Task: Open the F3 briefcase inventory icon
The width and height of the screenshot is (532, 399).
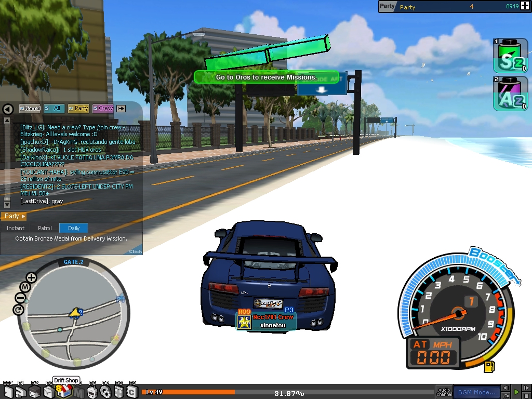Action: coord(49,393)
